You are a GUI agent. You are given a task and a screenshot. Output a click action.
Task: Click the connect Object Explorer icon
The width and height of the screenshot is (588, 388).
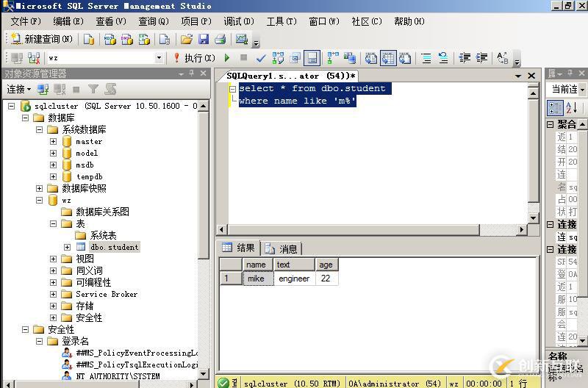43,89
